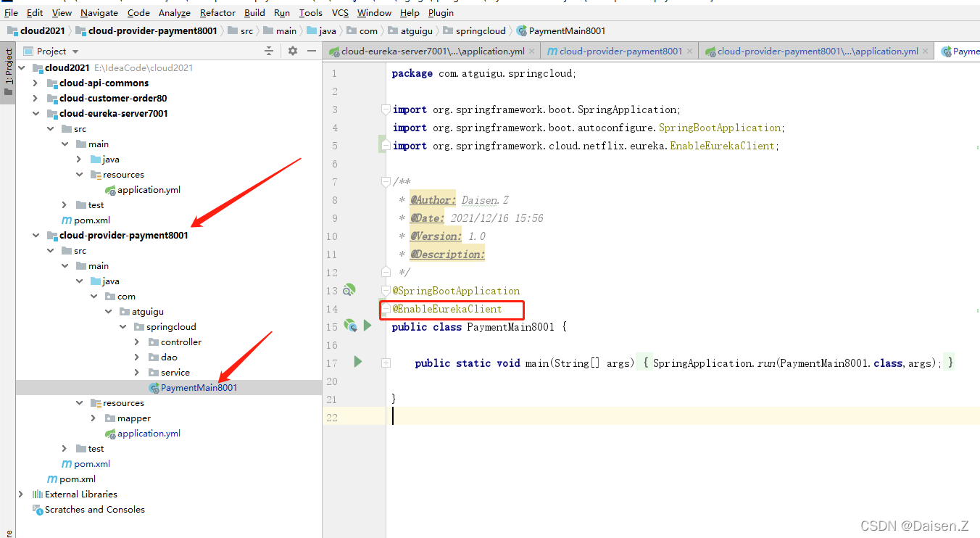Close the cloud-provider-payment8001 pom tab
Viewport: 980px width, 538px height.
(689, 51)
